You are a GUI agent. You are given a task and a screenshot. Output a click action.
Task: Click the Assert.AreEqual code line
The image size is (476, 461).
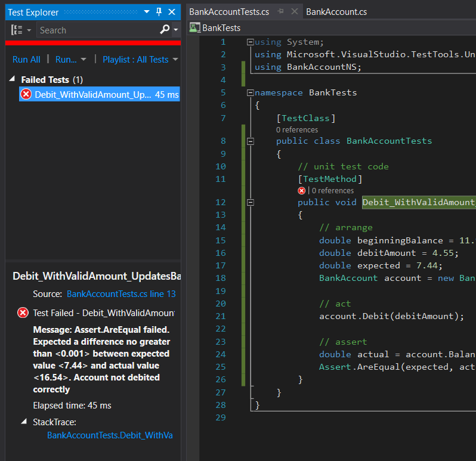point(397,367)
